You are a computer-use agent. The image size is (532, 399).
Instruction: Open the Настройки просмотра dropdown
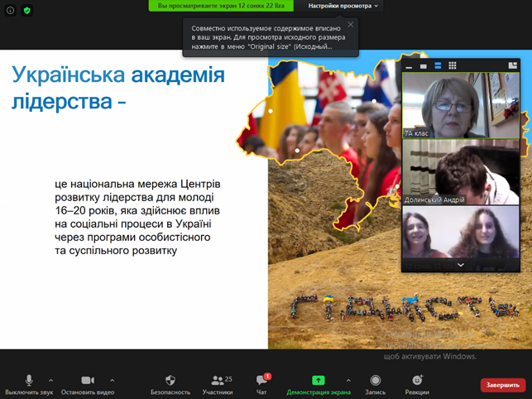pos(343,6)
